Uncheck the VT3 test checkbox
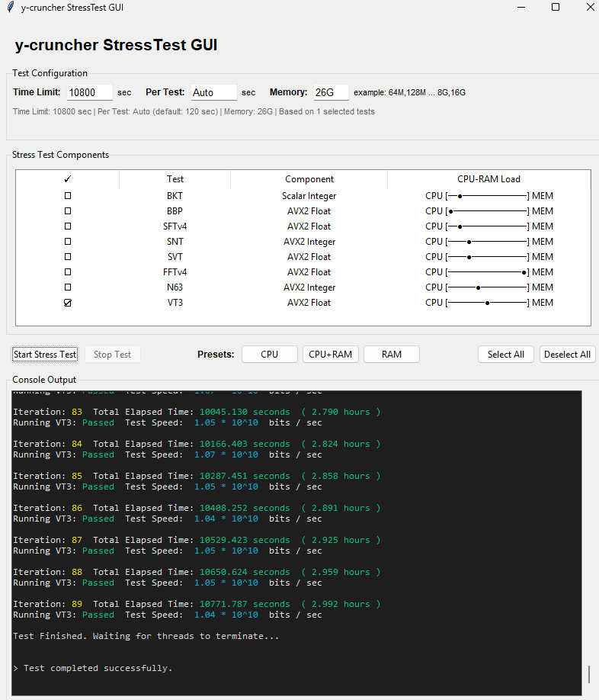 pyautogui.click(x=68, y=303)
